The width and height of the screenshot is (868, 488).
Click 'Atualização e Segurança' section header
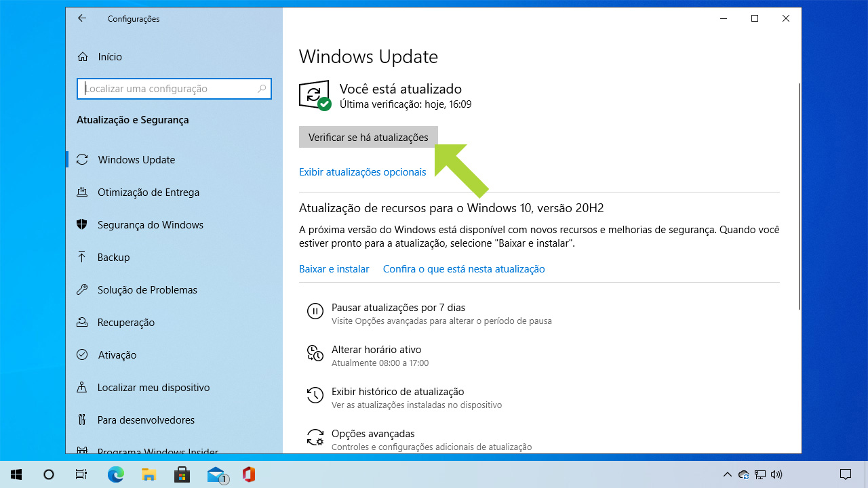click(x=133, y=120)
